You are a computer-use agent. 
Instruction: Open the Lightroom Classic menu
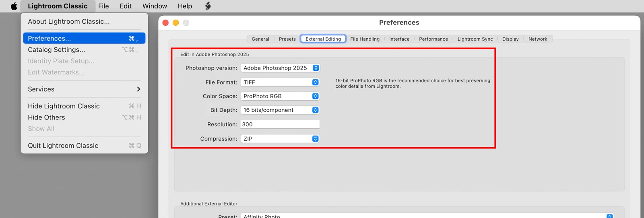[58, 6]
